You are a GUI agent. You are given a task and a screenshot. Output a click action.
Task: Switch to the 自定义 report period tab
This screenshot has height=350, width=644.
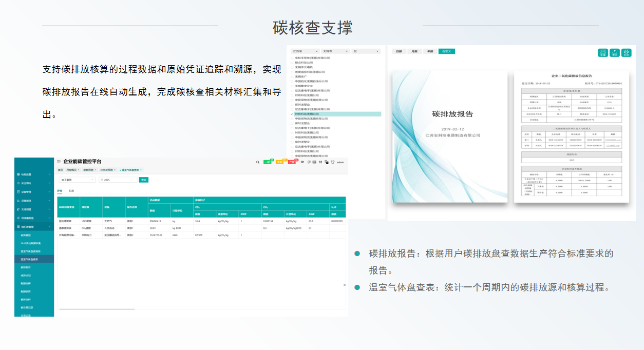click(x=446, y=51)
